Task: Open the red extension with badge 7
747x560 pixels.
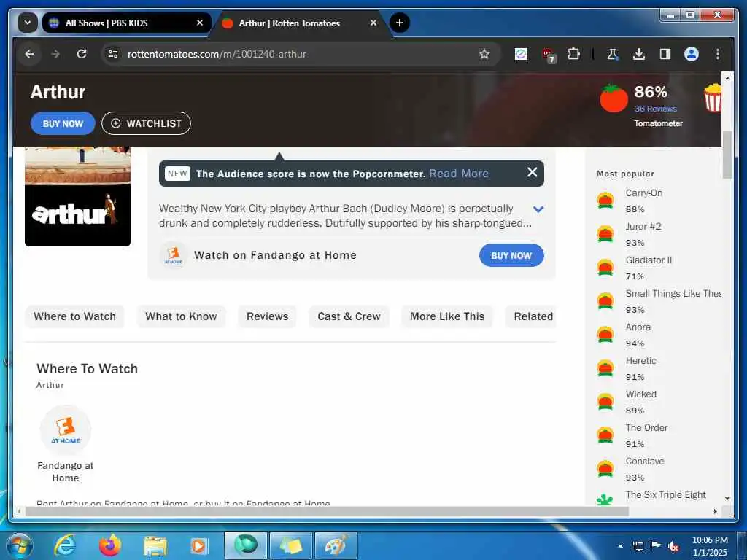Action: (x=549, y=55)
